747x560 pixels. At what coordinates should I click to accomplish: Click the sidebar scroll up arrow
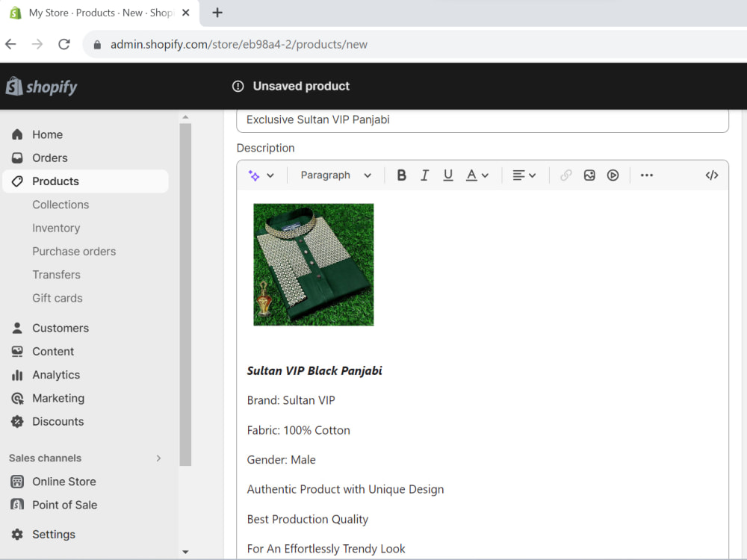tap(185, 116)
